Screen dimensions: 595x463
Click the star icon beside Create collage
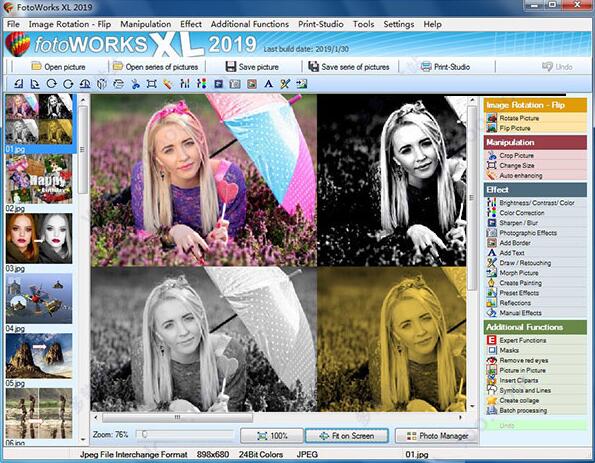[492, 400]
